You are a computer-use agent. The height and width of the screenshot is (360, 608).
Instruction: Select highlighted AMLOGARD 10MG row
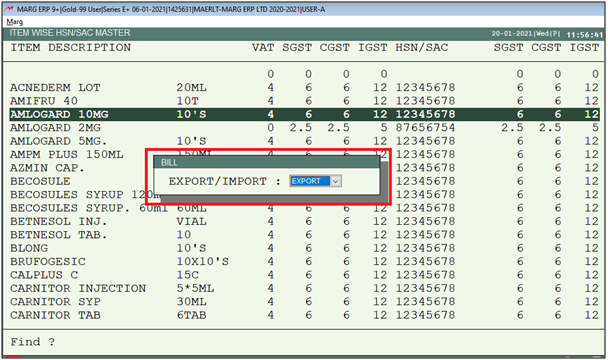point(304,114)
